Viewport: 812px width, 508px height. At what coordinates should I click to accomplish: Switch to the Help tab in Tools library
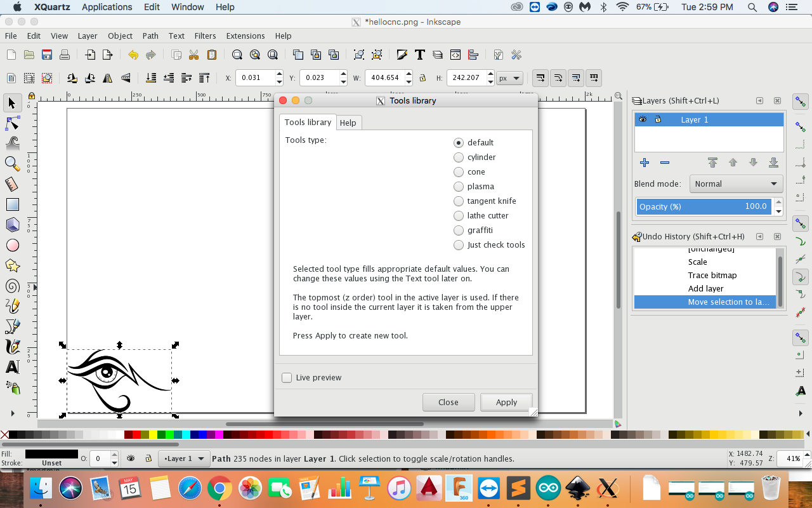click(348, 123)
